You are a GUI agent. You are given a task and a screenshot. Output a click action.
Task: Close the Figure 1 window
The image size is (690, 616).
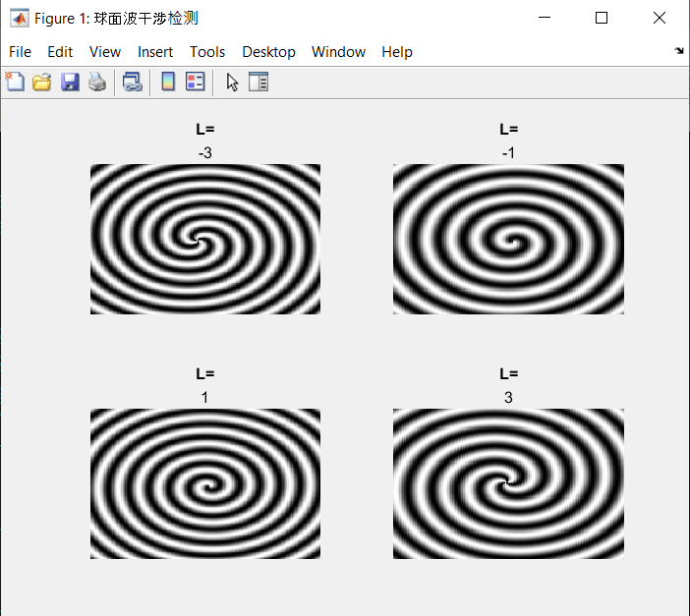(660, 18)
